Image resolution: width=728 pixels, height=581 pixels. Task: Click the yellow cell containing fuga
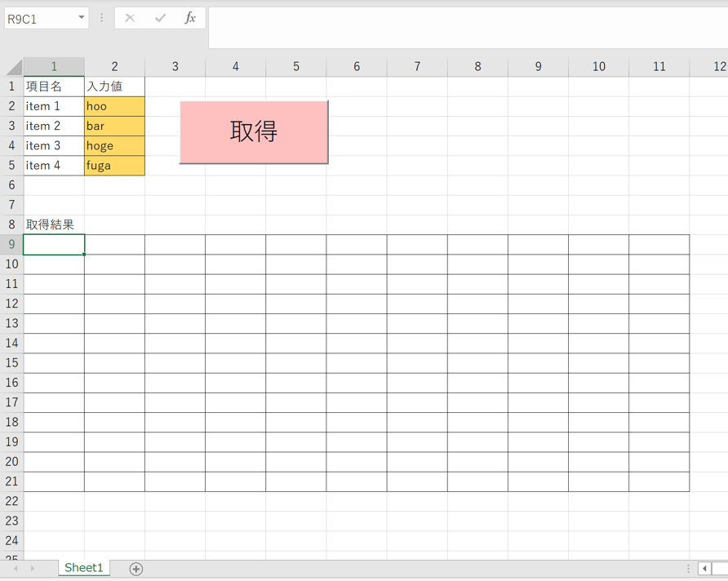[114, 166]
